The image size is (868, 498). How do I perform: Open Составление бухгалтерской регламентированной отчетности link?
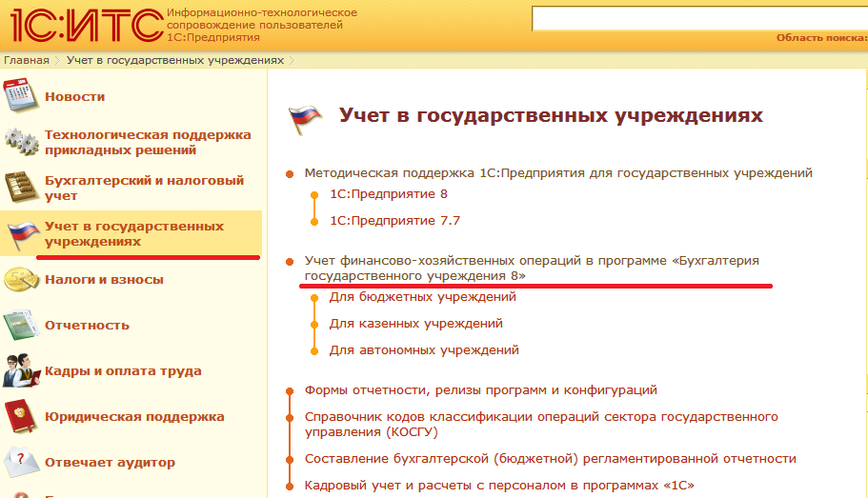pyautogui.click(x=551, y=459)
